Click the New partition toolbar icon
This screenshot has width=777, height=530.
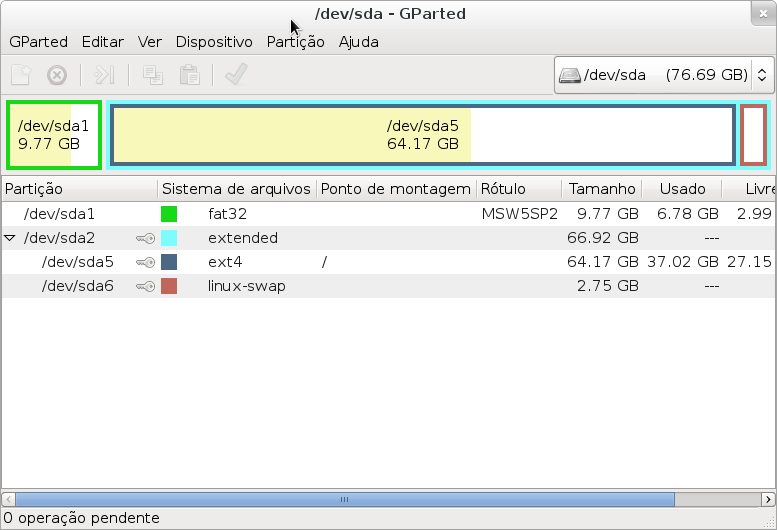pos(21,75)
